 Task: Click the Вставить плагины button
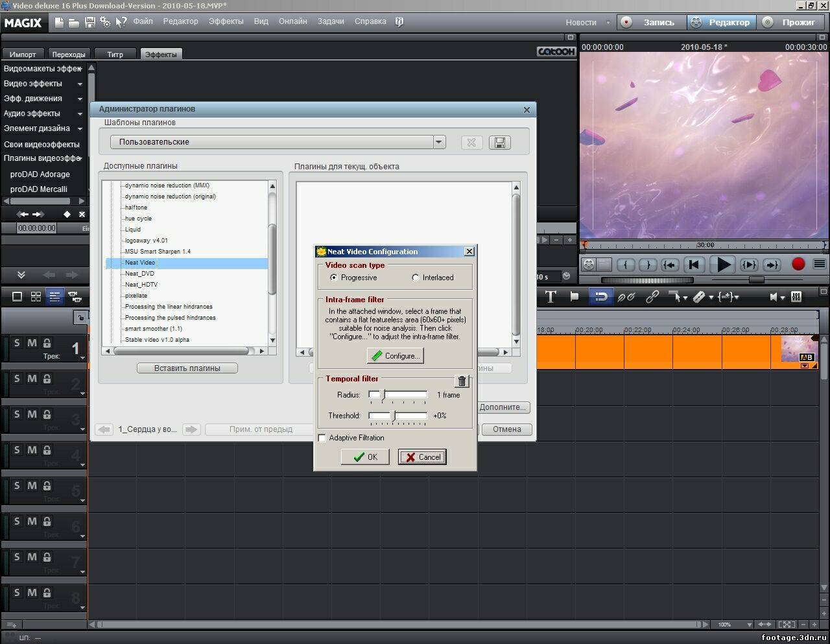(x=187, y=368)
